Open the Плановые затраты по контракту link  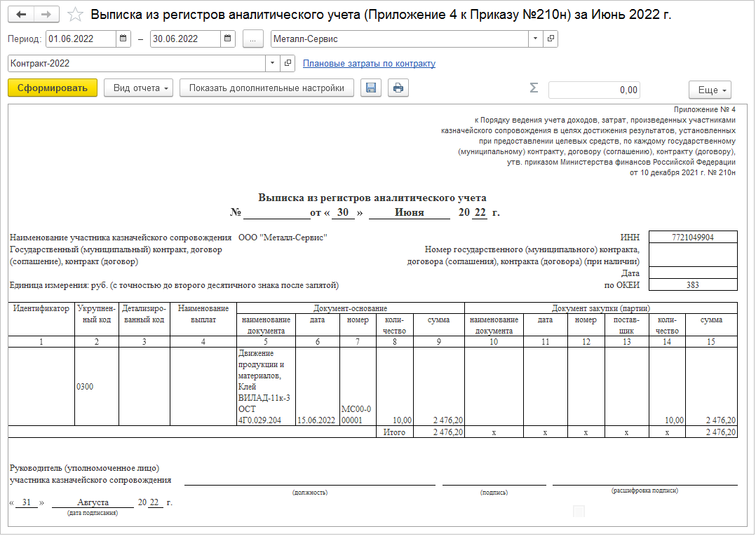tap(369, 64)
